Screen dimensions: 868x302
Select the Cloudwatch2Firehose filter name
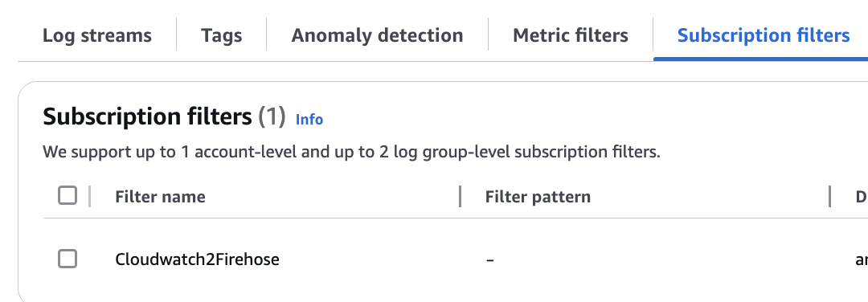tap(197, 259)
